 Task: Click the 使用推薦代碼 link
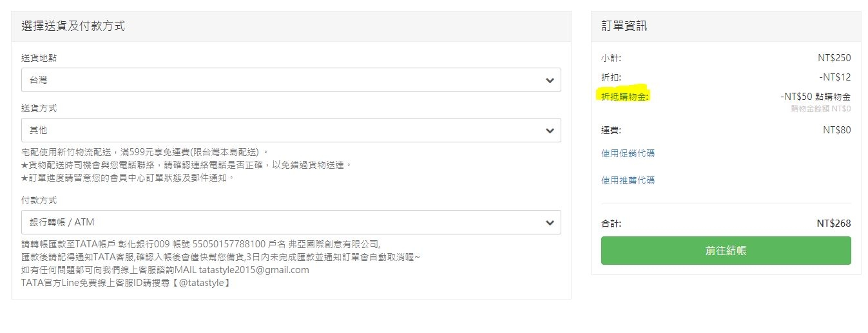pos(628,180)
